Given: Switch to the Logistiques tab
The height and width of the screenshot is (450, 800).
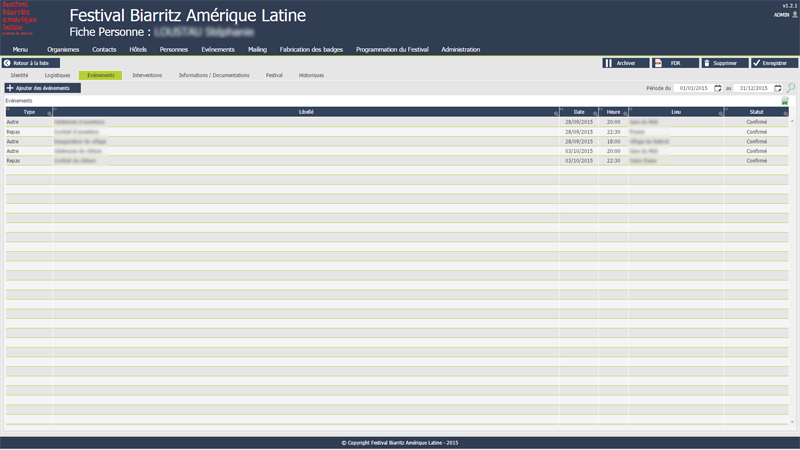Looking at the screenshot, I should tap(57, 75).
